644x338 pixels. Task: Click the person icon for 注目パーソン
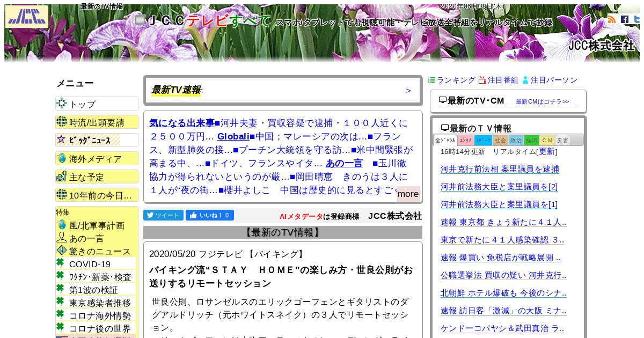525,80
